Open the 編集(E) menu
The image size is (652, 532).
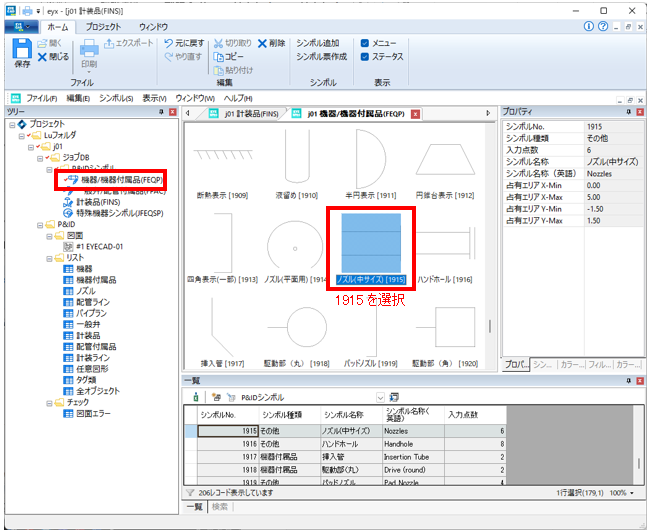(x=78, y=99)
